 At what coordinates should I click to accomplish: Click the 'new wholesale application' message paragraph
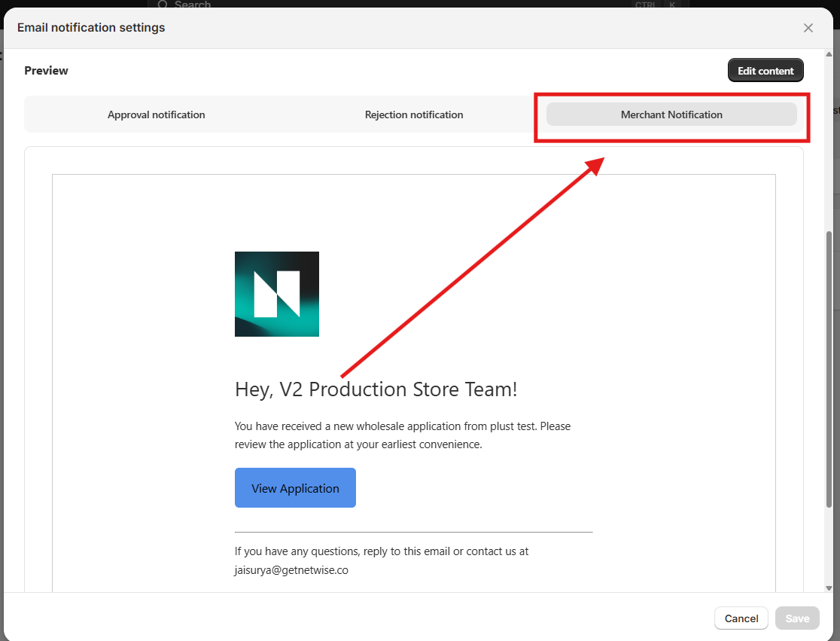pos(403,435)
